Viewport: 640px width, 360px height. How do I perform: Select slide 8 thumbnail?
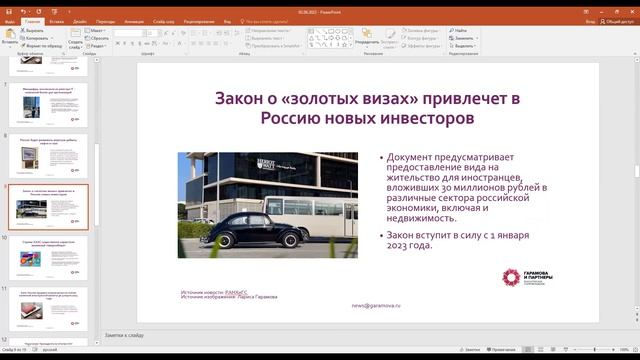click(x=48, y=156)
